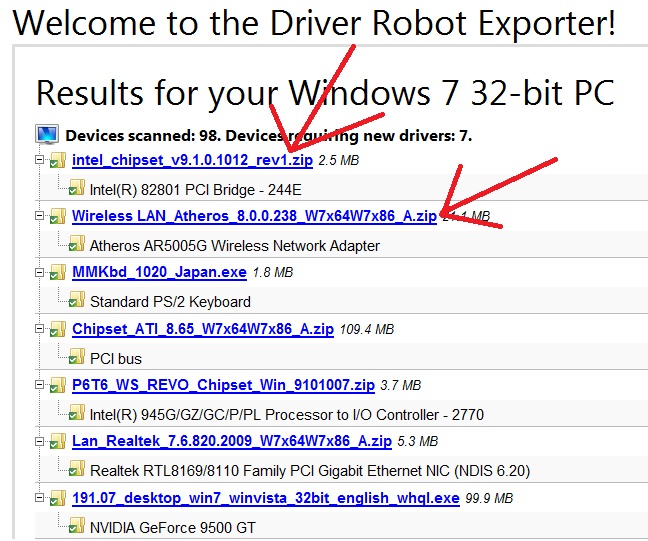Click the monitor icon beside Devices scanned
Viewport: 648px width, 541px height.
pyautogui.click(x=47, y=134)
